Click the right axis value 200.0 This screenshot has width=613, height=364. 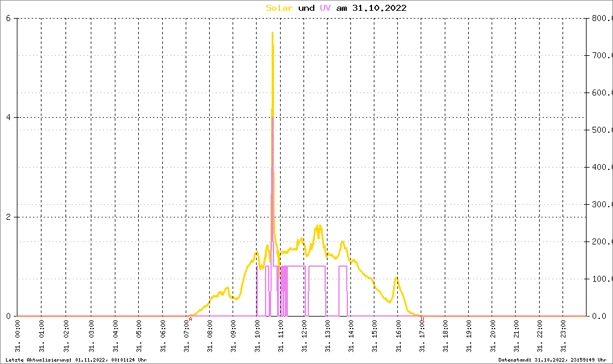coord(602,241)
